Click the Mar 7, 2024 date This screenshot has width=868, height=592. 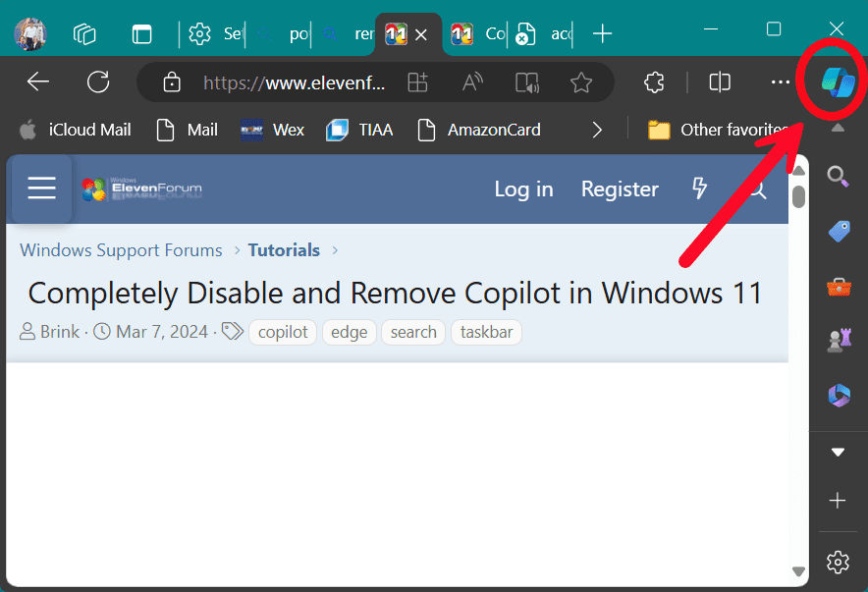[162, 332]
